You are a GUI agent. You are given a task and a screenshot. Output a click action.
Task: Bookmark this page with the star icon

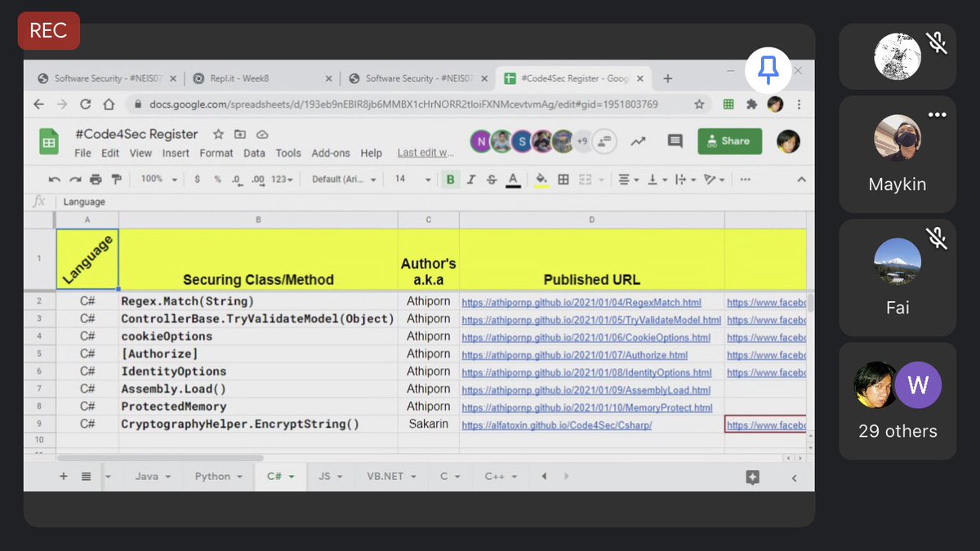pos(699,104)
